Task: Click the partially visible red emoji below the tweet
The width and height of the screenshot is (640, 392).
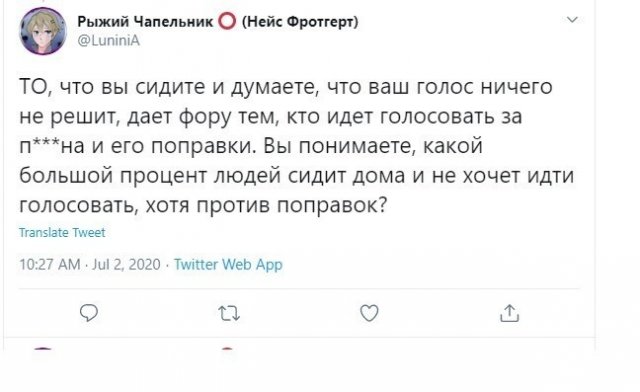Action: pos(227,349)
